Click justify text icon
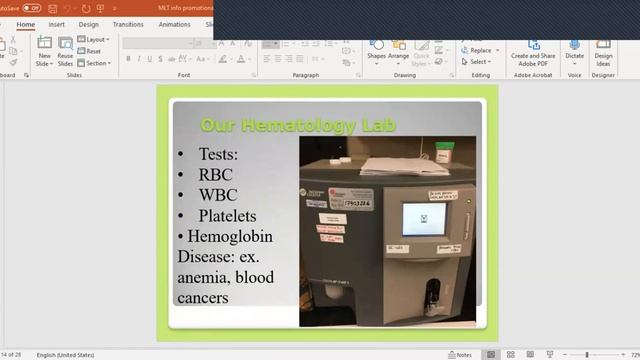This screenshot has height=360, width=640. click(300, 59)
